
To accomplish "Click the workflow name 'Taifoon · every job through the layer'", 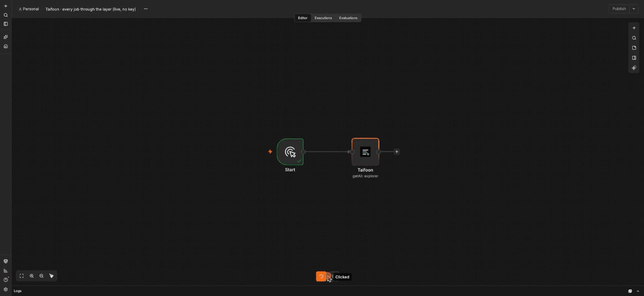I will click(91, 9).
